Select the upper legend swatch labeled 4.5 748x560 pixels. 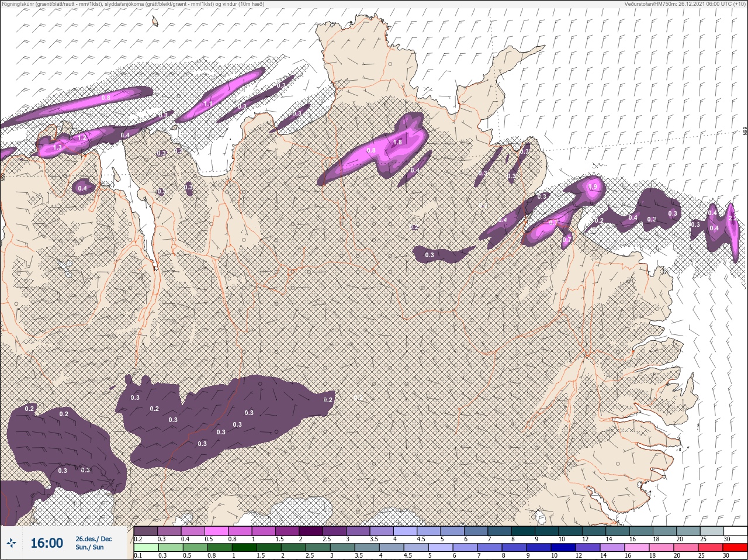(x=430, y=531)
